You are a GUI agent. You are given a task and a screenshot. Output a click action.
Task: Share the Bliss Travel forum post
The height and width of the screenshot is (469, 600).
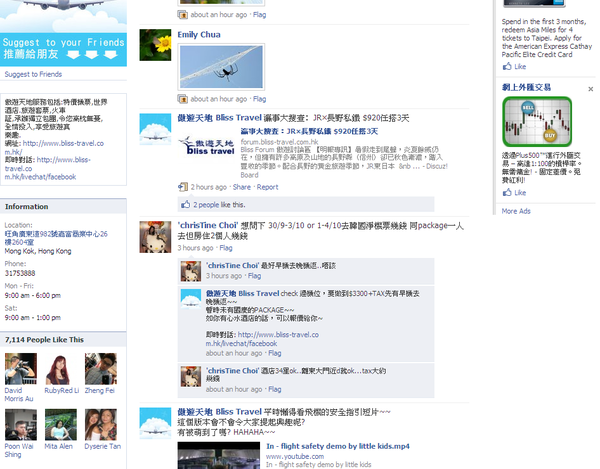[x=241, y=187]
